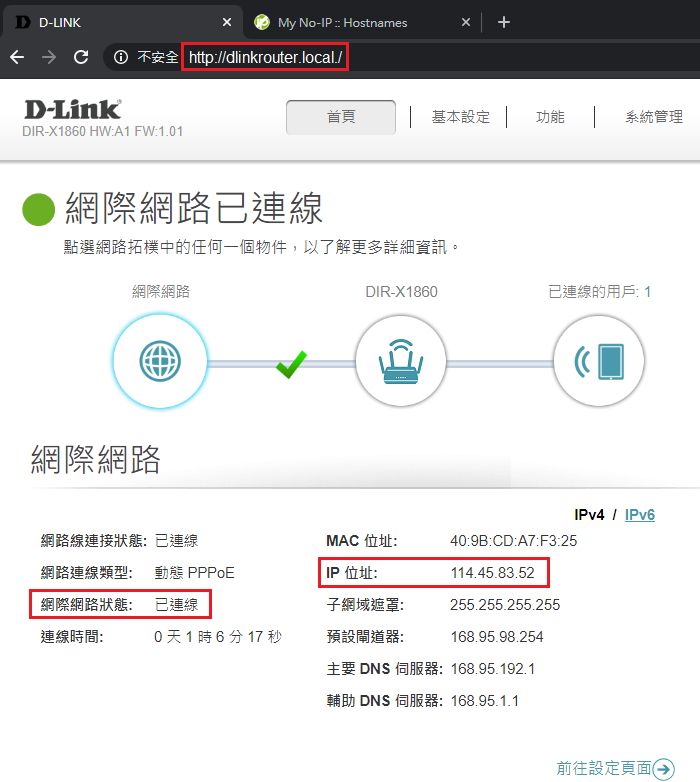The height and width of the screenshot is (782, 700).
Task: Click default gateway value 168.95.98.254
Action: pos(497,637)
